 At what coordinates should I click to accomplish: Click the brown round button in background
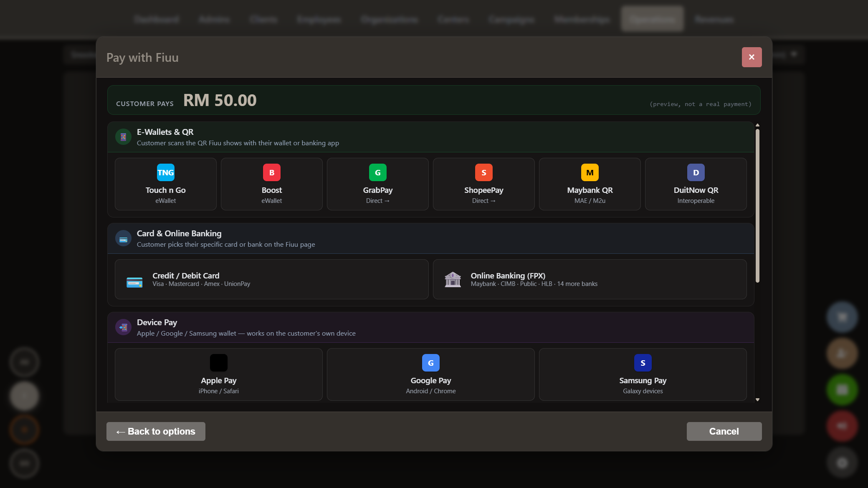coord(843,353)
